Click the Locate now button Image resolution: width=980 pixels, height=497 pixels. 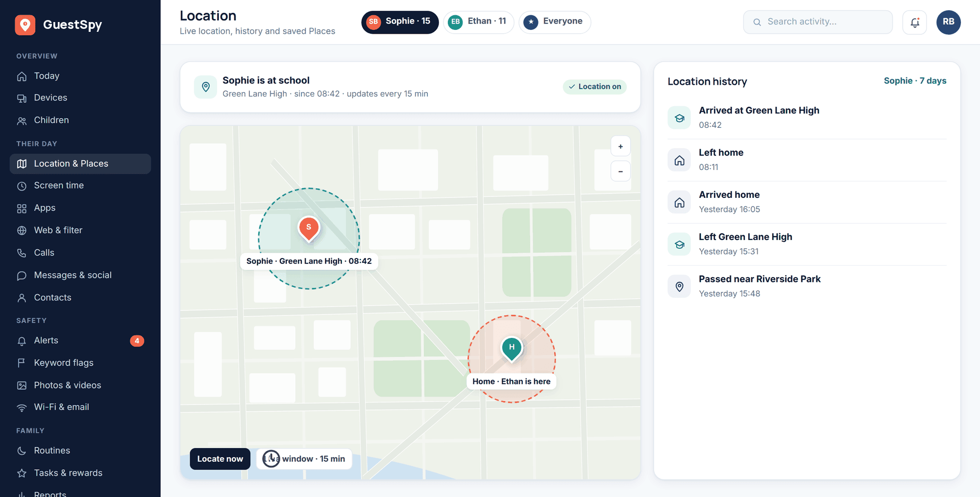point(220,459)
